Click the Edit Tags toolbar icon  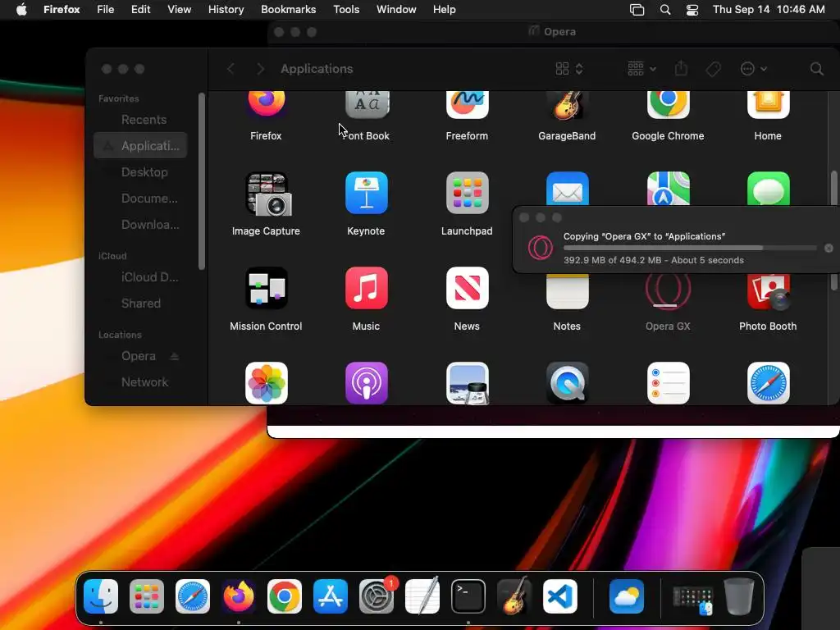[713, 69]
